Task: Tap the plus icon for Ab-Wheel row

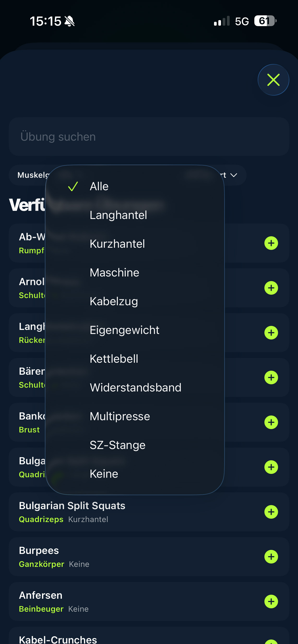Action: click(271, 243)
